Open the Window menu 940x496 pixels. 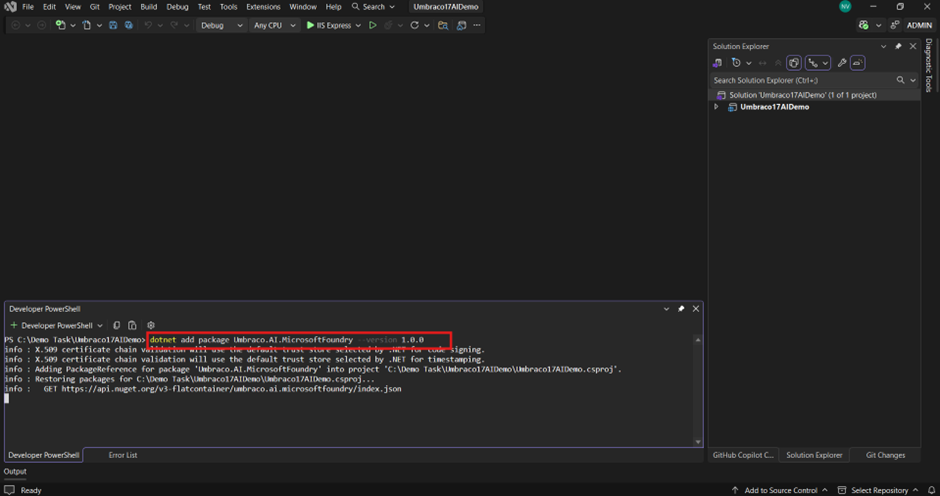[x=303, y=7]
